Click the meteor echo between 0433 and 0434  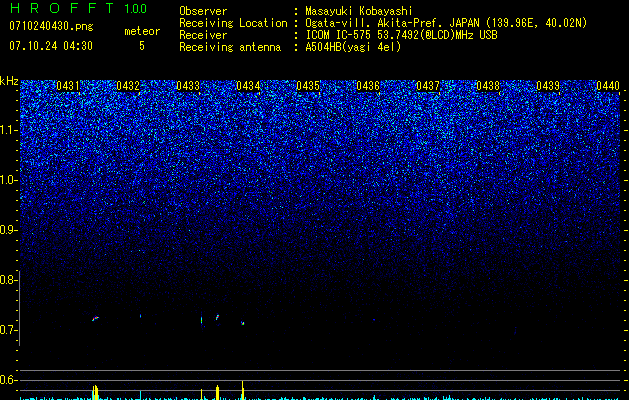(217, 317)
